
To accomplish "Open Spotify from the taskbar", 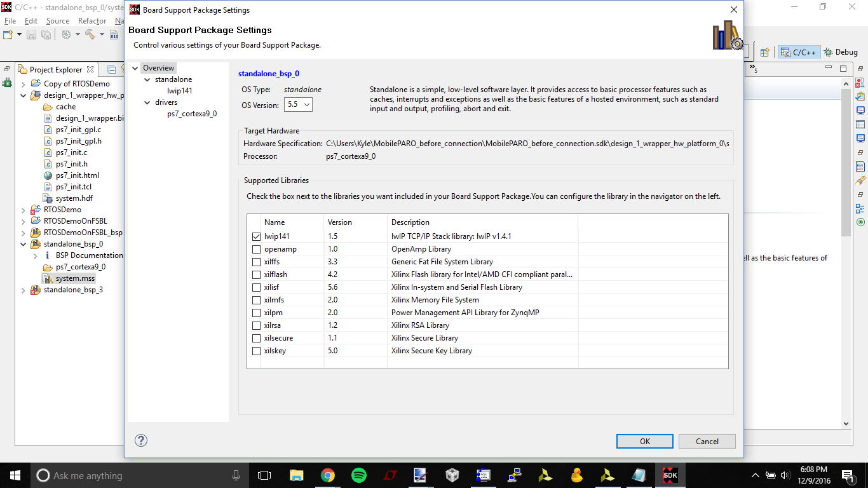I will click(x=359, y=475).
